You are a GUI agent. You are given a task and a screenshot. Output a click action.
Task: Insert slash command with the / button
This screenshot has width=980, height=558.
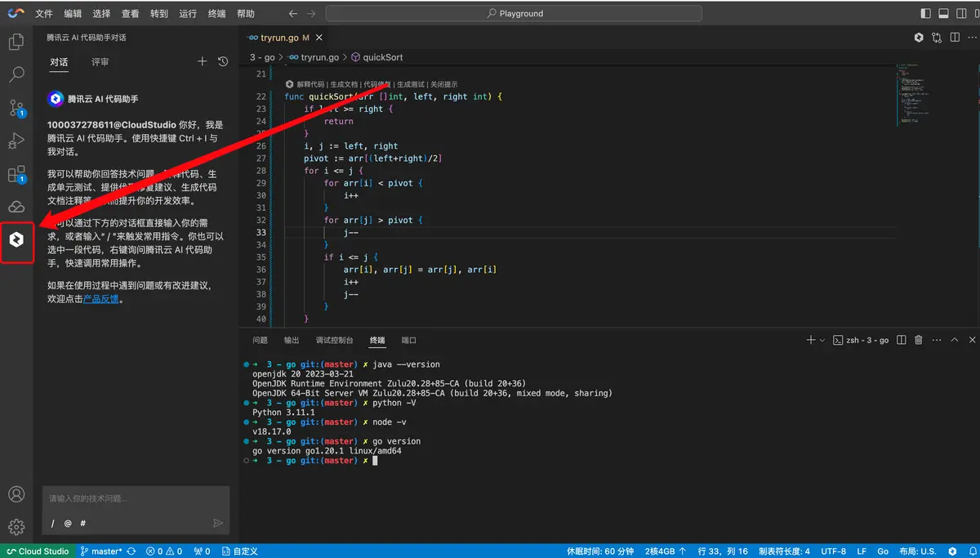click(x=52, y=523)
